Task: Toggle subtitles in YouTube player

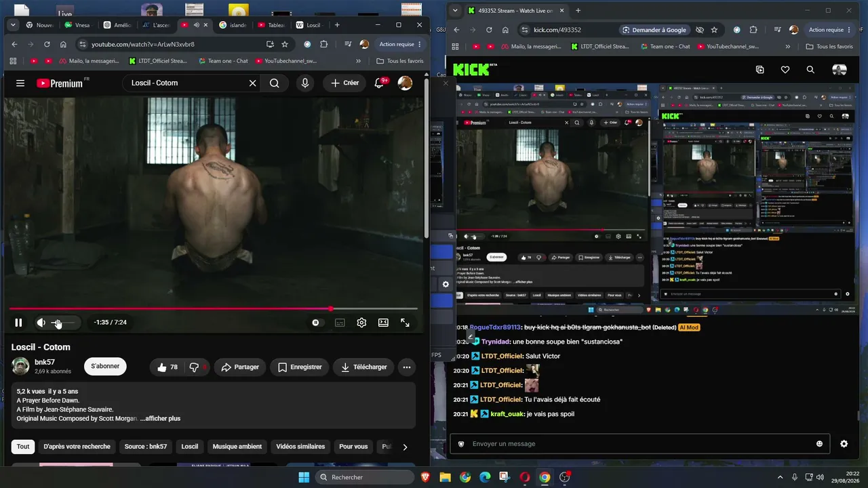Action: [x=340, y=323]
